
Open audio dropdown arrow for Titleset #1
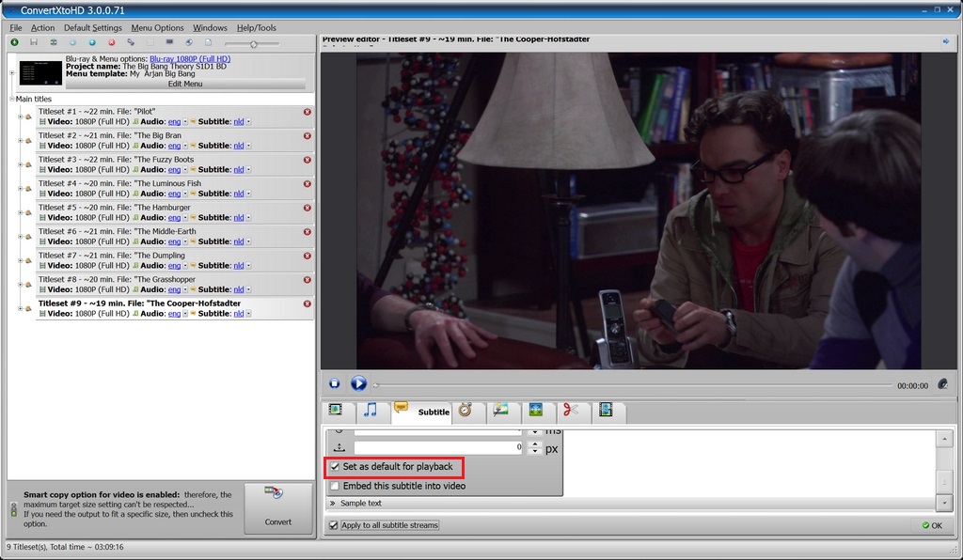click(x=185, y=122)
